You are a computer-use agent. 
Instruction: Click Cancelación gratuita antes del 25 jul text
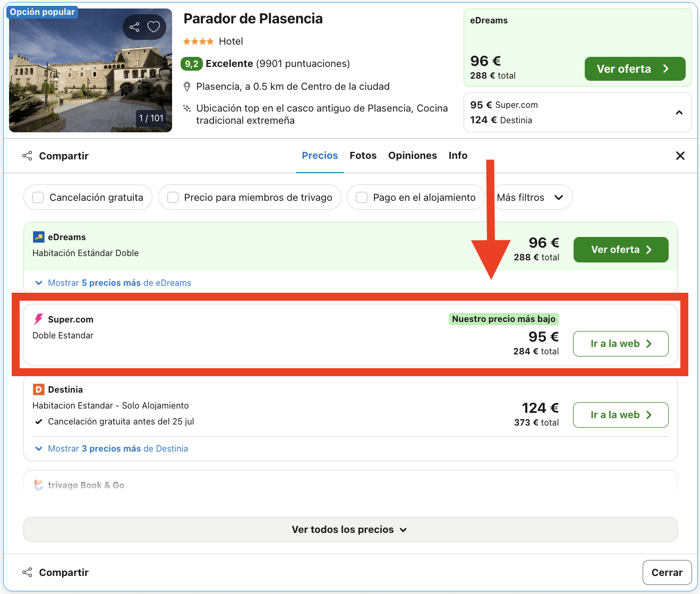[x=121, y=421]
